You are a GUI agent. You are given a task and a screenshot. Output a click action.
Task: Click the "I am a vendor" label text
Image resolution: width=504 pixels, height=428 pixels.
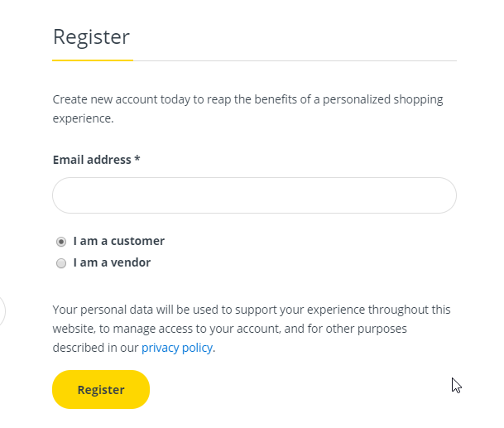coord(112,262)
